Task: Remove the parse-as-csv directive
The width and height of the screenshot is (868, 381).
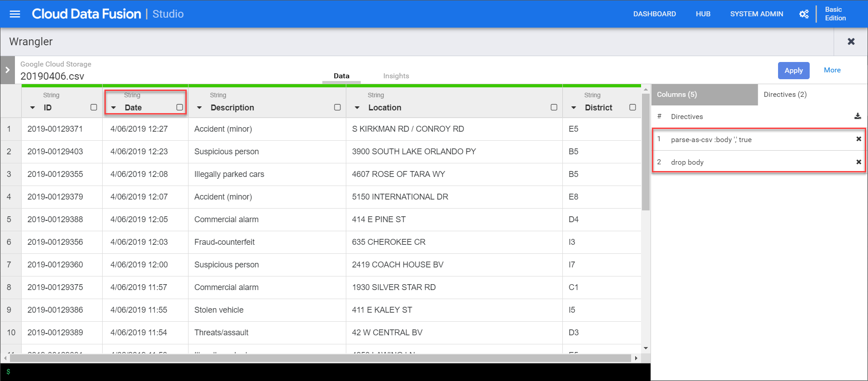Action: click(859, 139)
